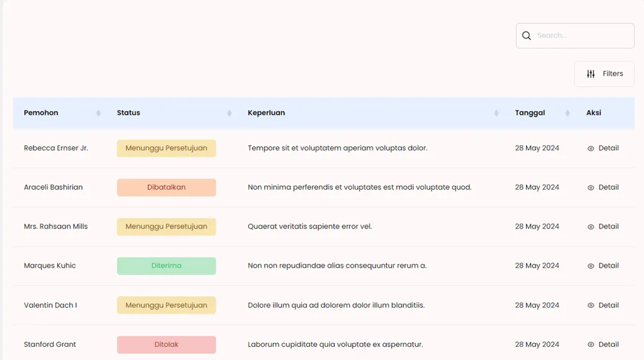Open Detail for Stanford Grant's rejected request
Image resolution: width=644 pixels, height=360 pixels.
602,344
